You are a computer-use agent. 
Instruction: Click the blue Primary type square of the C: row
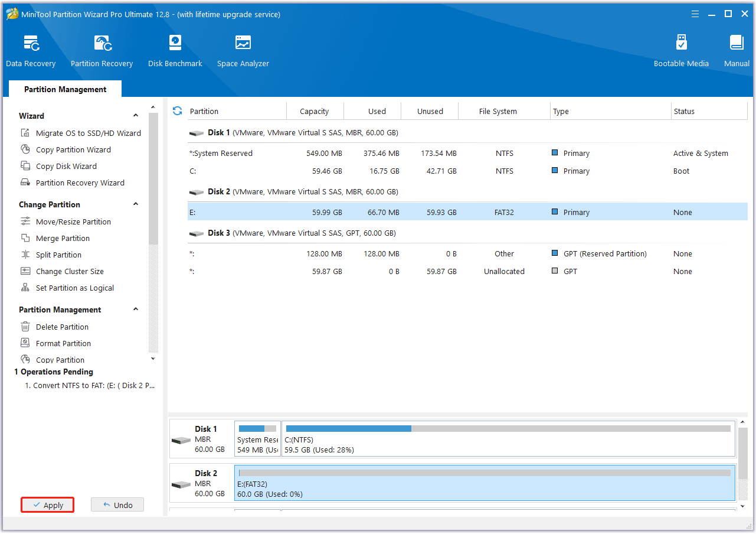(x=555, y=171)
